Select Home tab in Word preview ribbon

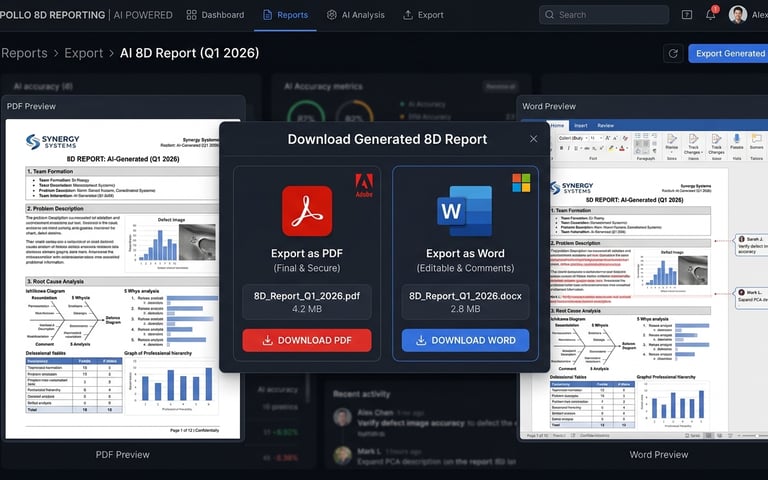557,125
